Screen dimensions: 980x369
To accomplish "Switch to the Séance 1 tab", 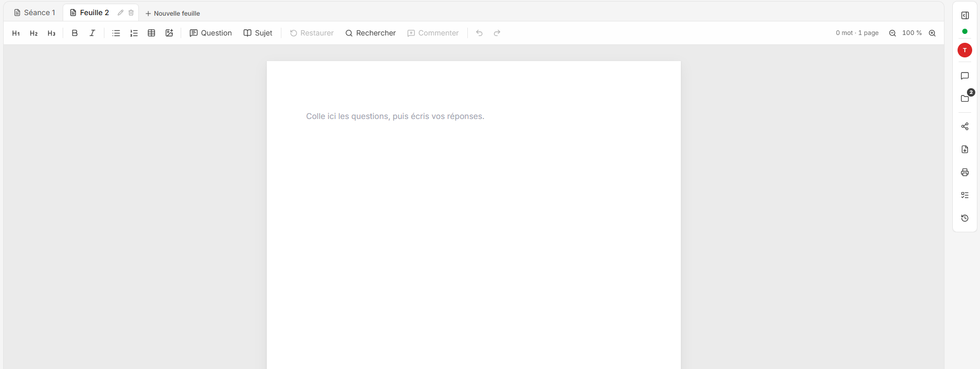I will [34, 13].
